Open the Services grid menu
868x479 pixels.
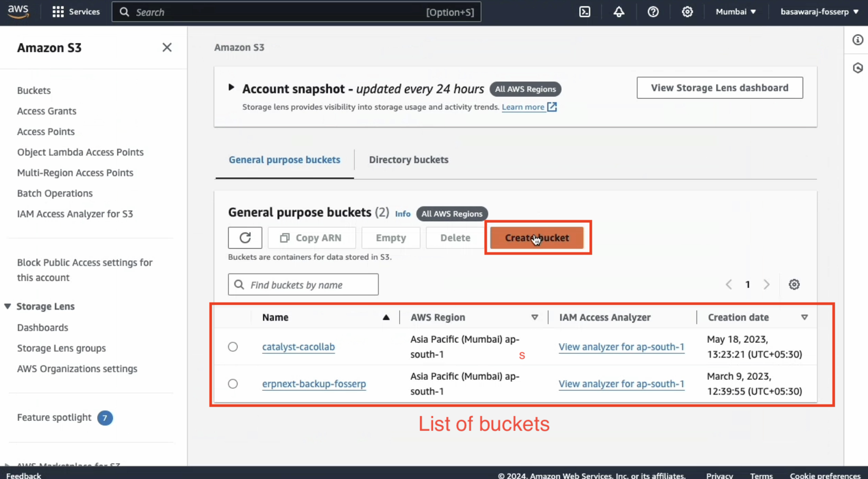tap(76, 12)
